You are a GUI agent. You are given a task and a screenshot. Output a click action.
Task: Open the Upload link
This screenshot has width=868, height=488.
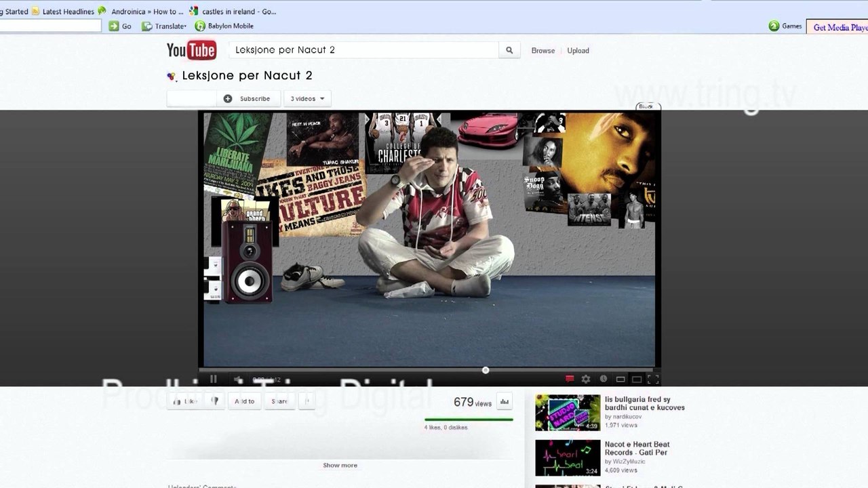tap(578, 51)
